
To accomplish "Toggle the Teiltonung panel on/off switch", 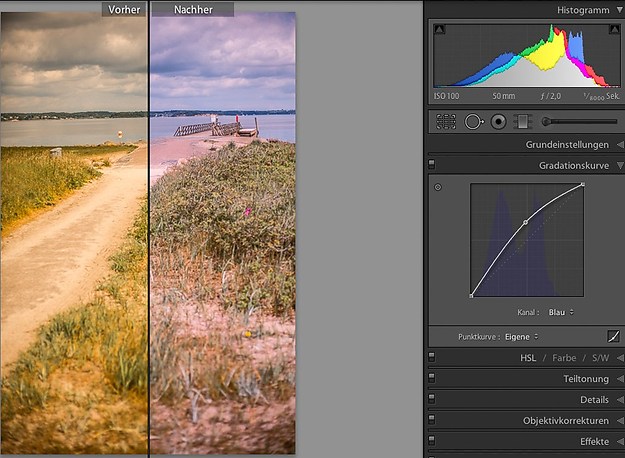I will pyautogui.click(x=432, y=379).
